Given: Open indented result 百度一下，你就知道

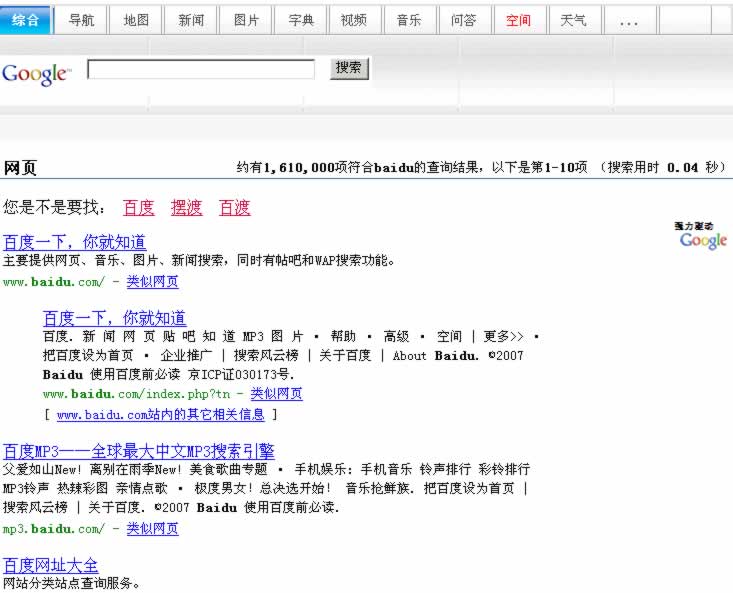Looking at the screenshot, I should coord(115,318).
